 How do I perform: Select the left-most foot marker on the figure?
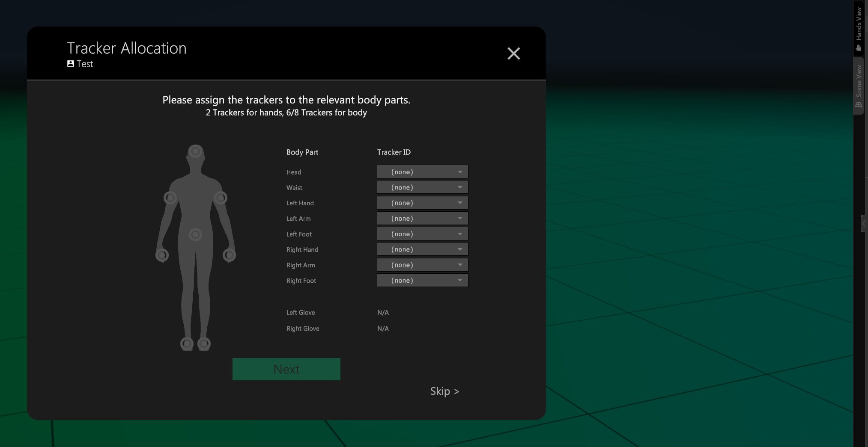tap(187, 343)
